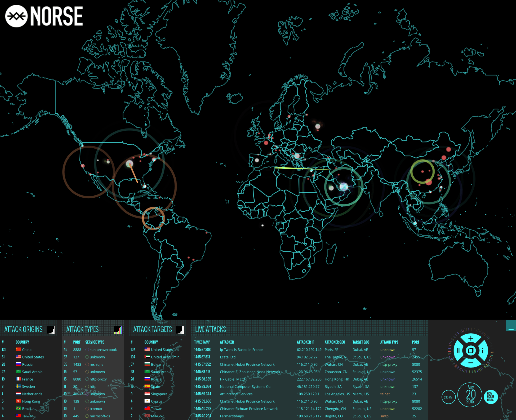Click China in Attack Origins list
Viewport: 516px width, 420px height.
click(27, 349)
